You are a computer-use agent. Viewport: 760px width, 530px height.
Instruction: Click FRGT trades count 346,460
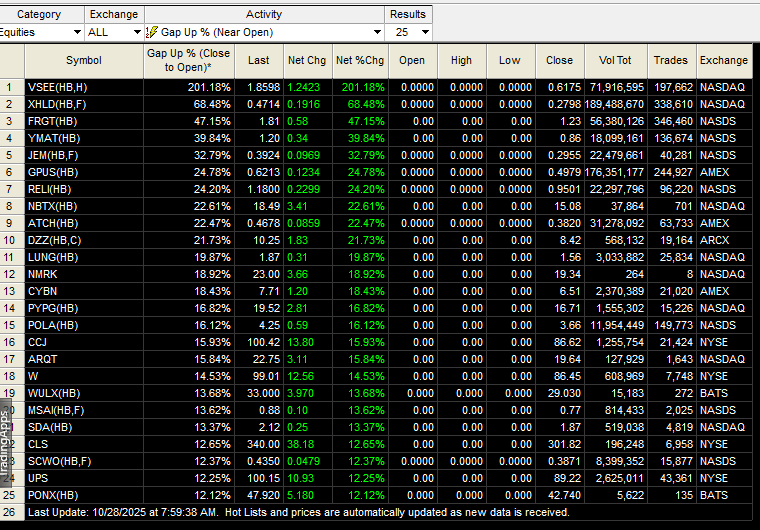[x=673, y=121]
